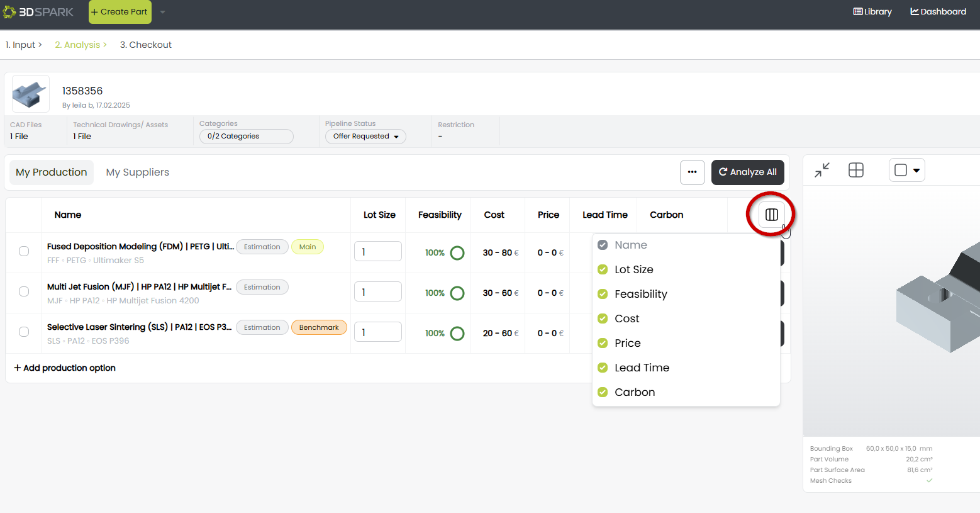Switch viewer to grid layout icon

coord(856,170)
